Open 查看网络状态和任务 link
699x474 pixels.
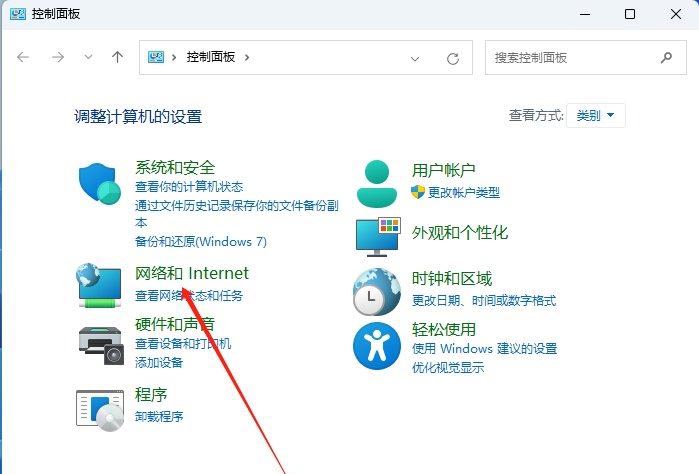pos(188,296)
